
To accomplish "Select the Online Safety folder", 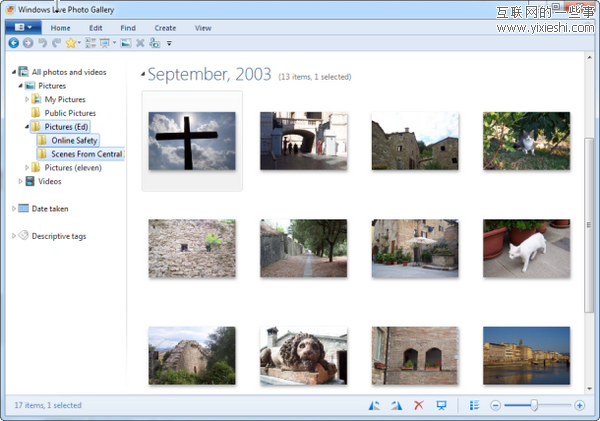I will [x=74, y=141].
